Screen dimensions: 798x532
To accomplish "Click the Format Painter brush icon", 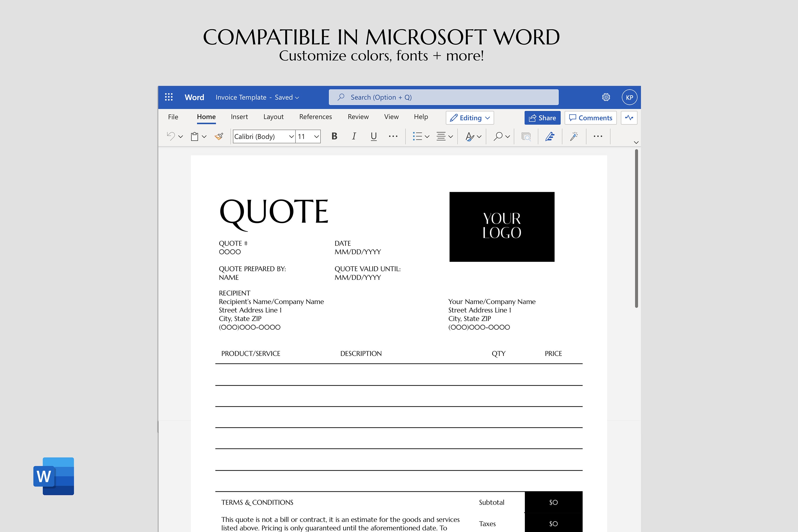I will pos(219,136).
